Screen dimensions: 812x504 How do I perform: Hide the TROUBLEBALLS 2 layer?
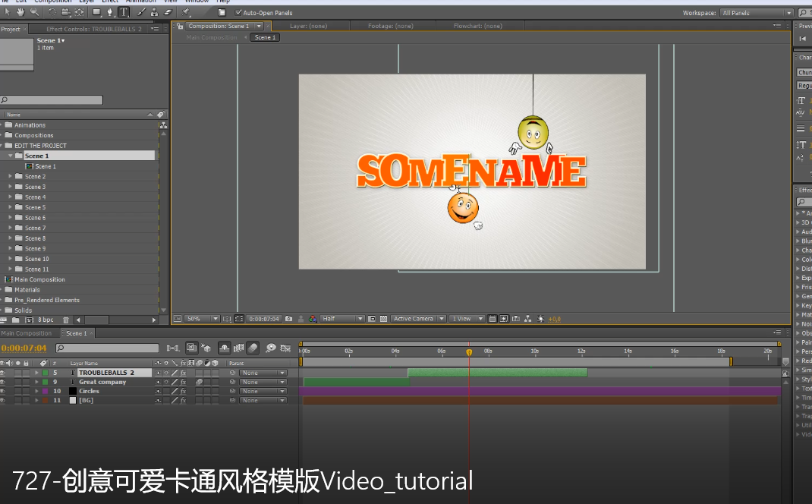tap(2, 373)
